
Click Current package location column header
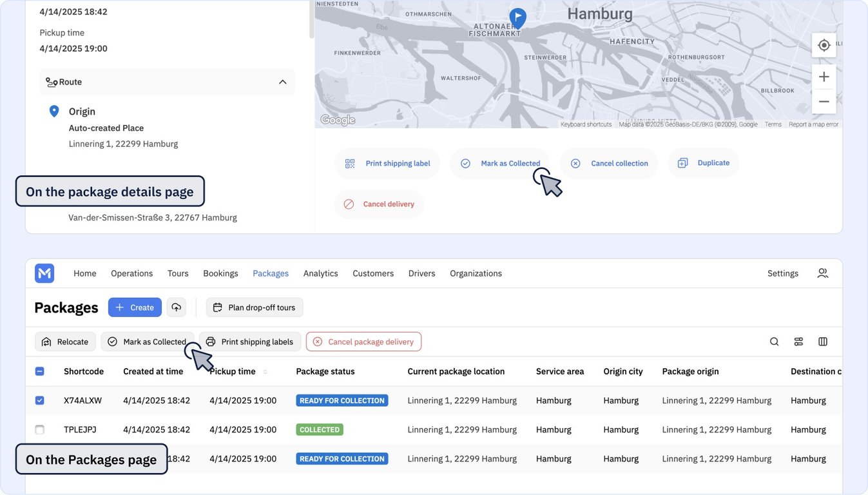pyautogui.click(x=456, y=371)
